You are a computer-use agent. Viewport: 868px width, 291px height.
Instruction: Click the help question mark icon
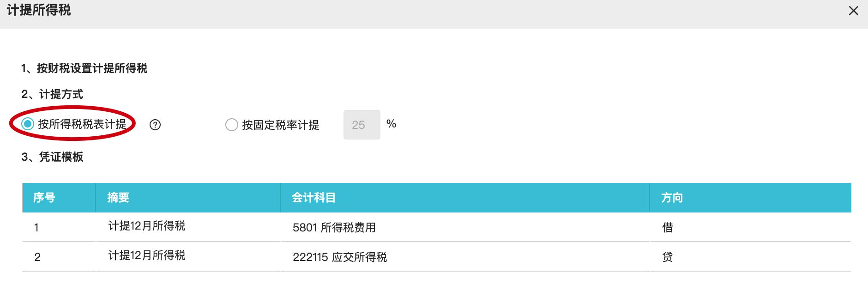[155, 125]
